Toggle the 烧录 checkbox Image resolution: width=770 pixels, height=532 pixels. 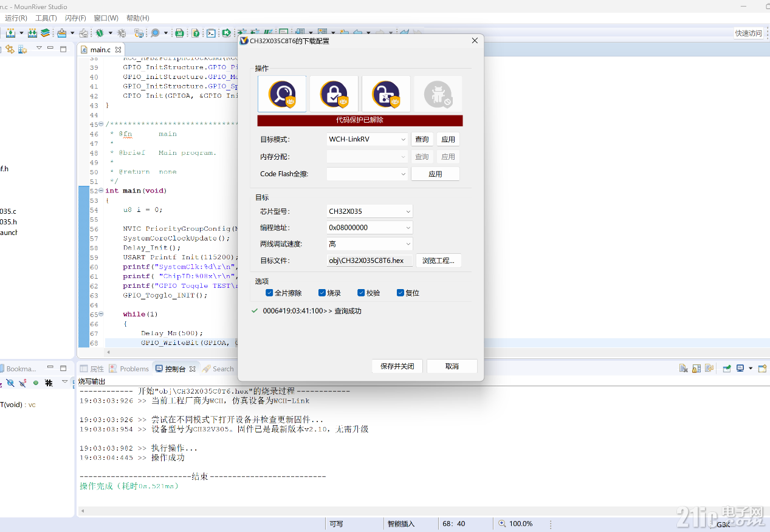(x=322, y=293)
